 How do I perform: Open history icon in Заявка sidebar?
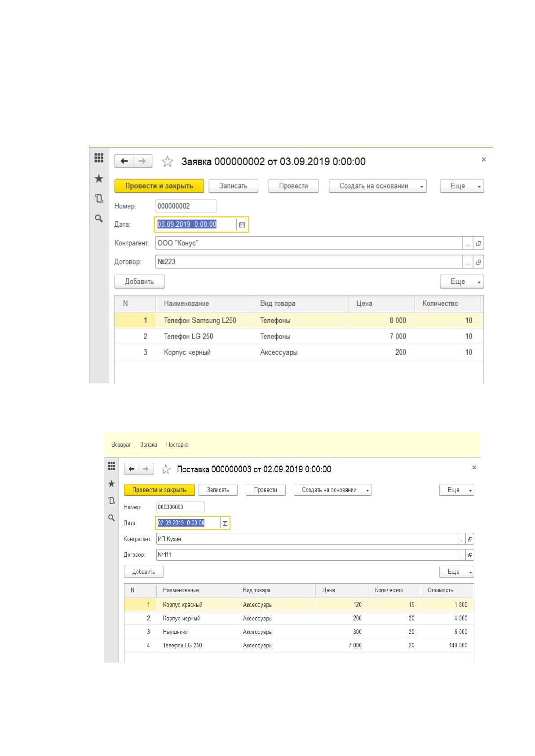pyautogui.click(x=99, y=198)
